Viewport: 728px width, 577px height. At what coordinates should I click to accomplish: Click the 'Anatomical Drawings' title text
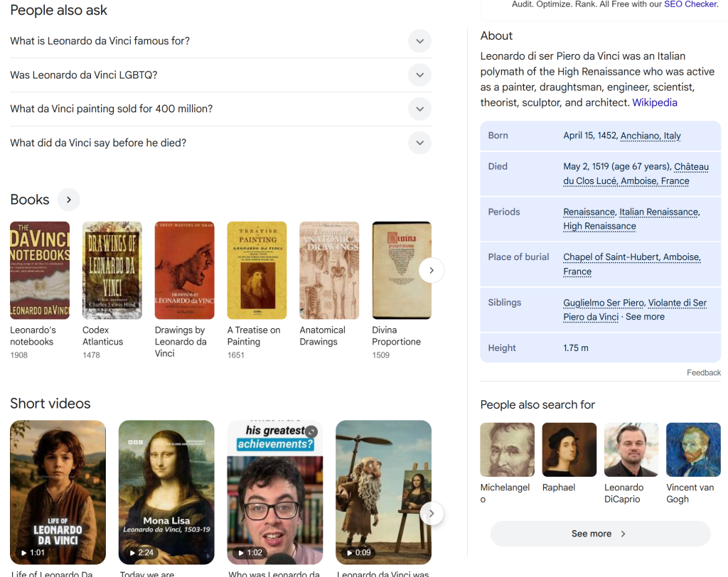[322, 335]
